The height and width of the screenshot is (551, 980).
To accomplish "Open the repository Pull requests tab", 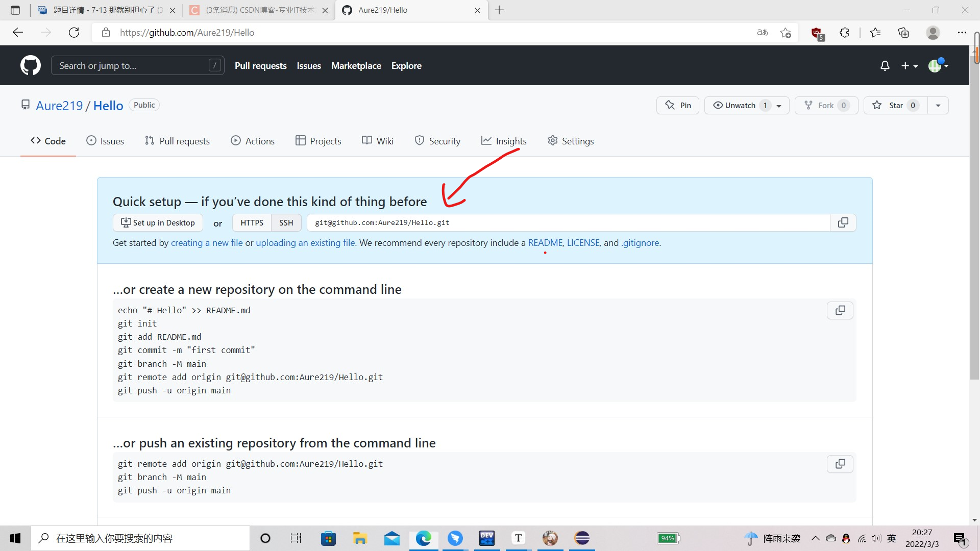I will [177, 141].
